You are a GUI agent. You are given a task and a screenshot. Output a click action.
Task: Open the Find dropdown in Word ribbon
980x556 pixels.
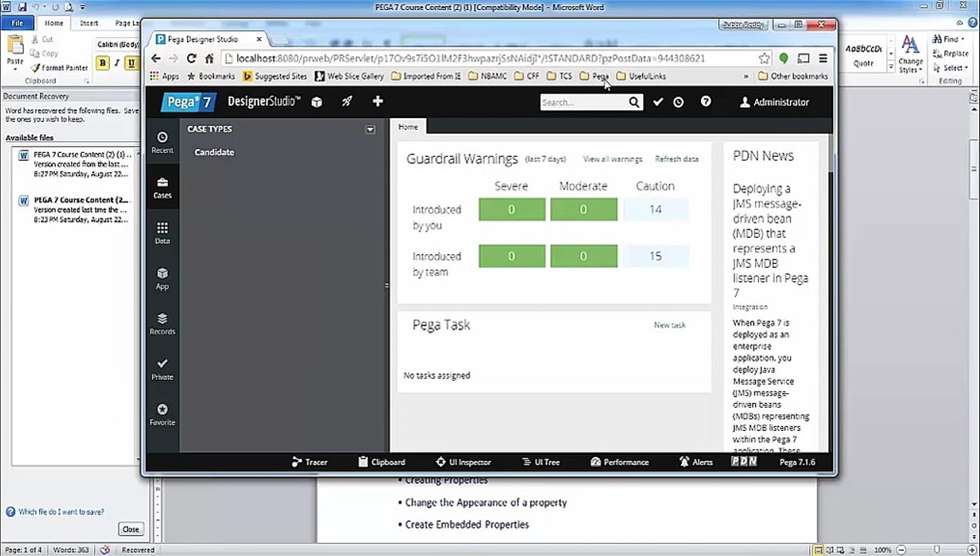949,39
